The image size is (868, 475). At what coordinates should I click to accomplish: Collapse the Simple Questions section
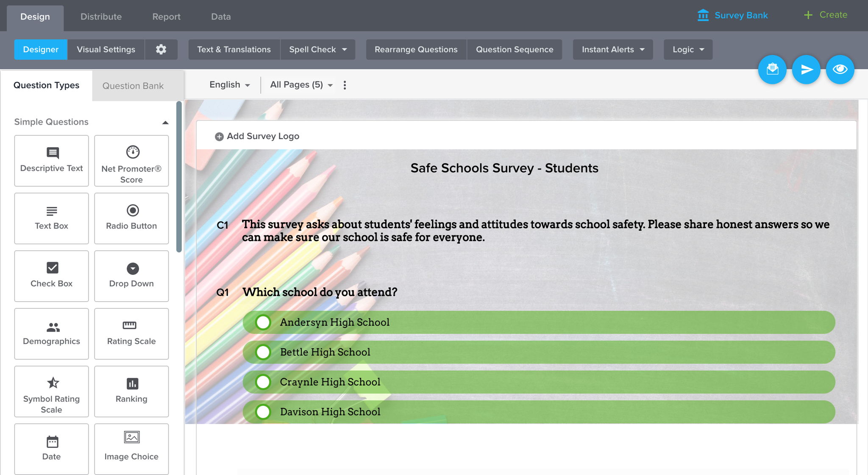point(165,123)
